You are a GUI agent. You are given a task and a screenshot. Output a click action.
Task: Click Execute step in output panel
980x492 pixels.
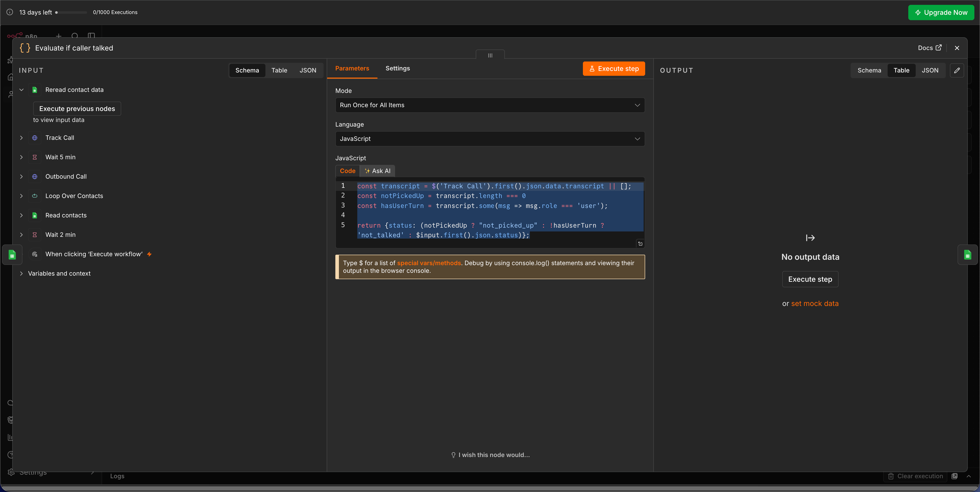click(x=810, y=279)
